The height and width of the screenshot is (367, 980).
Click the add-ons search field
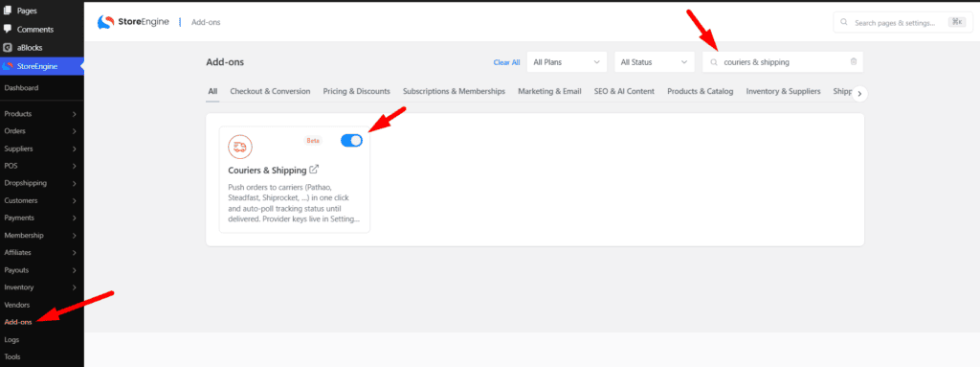(x=783, y=62)
